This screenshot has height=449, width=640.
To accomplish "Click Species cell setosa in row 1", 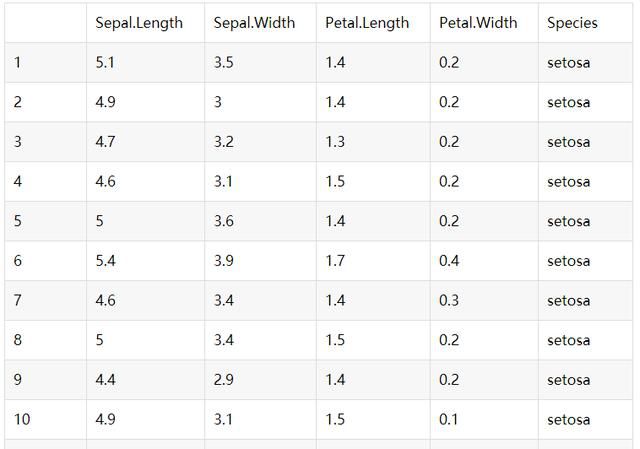I will click(568, 63).
